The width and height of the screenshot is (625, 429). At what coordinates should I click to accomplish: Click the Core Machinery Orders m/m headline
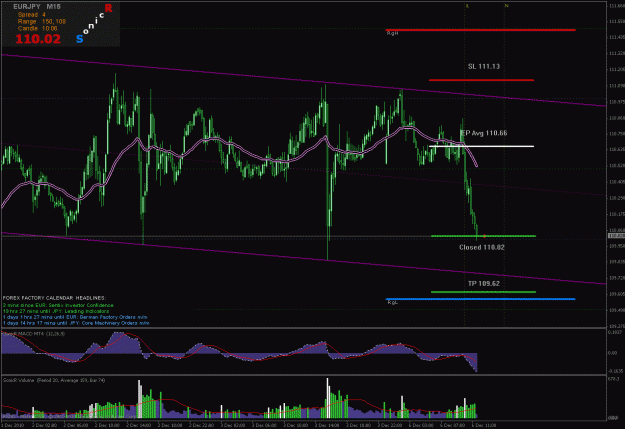click(76, 323)
